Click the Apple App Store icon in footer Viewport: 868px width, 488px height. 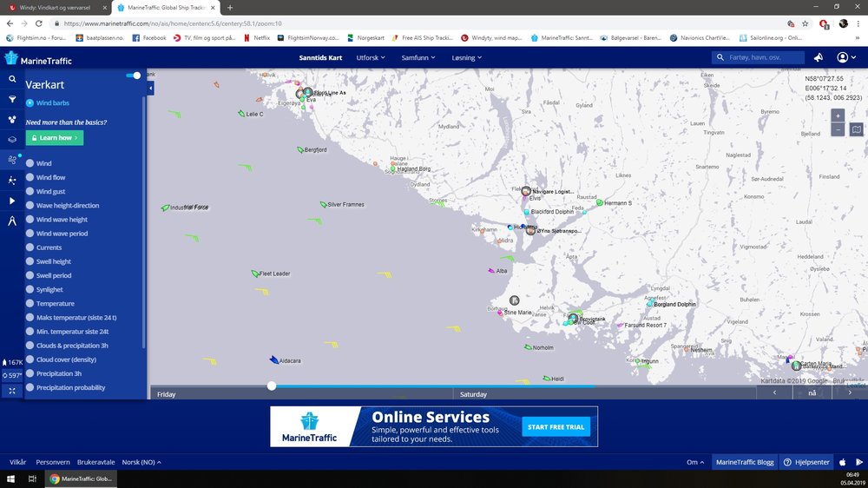coord(843,462)
